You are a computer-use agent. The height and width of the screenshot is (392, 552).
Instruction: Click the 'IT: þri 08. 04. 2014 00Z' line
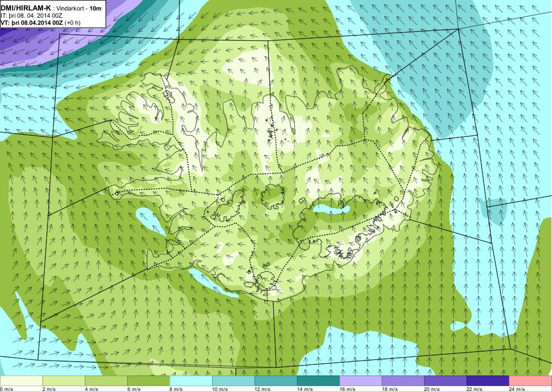(x=33, y=15)
